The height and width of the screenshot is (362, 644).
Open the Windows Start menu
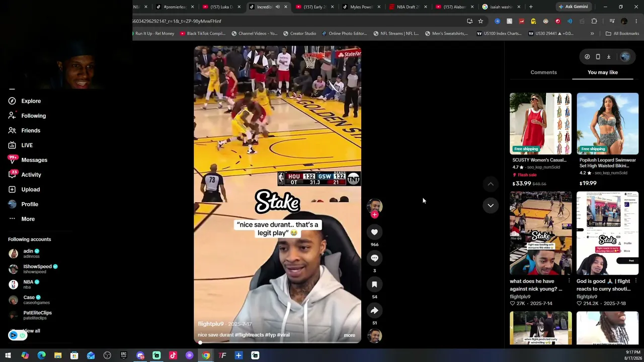(8, 355)
